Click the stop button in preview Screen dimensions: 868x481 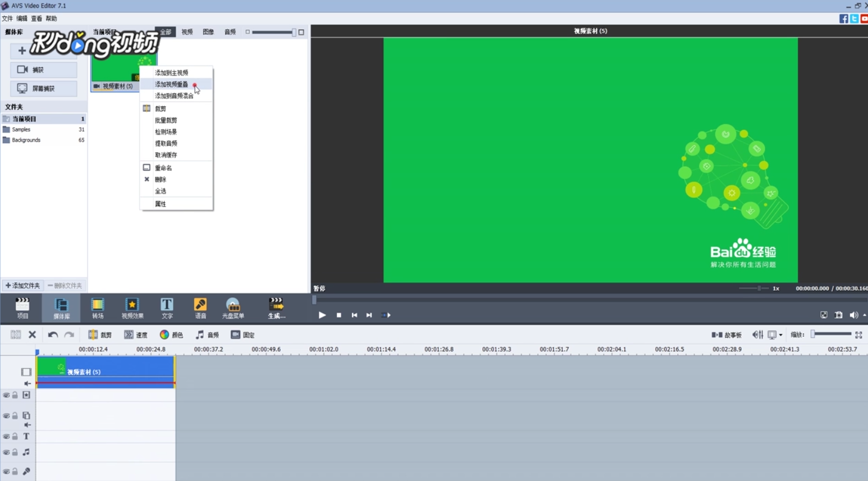tap(339, 315)
